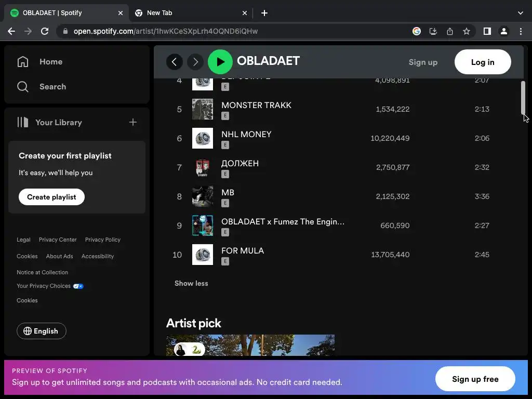The width and height of the screenshot is (532, 399).
Task: Open the Privacy Center link
Action: 58,240
